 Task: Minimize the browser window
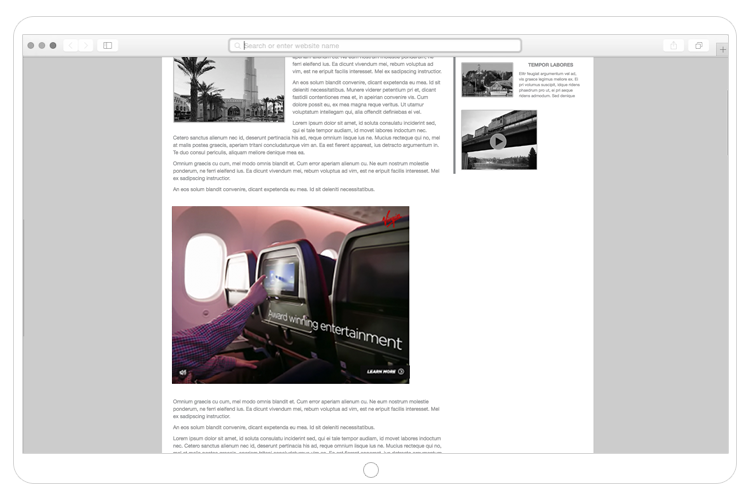(x=42, y=45)
